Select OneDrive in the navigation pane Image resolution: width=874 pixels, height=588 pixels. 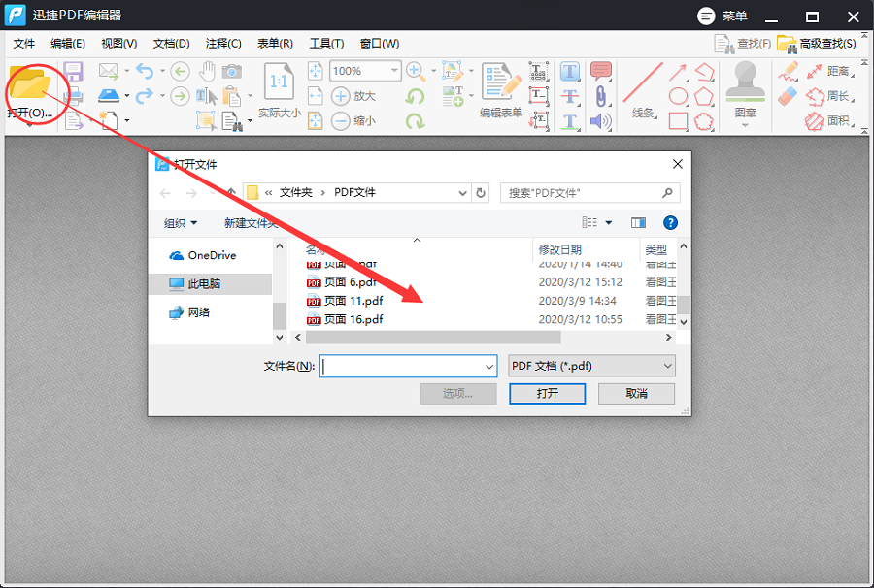click(203, 255)
